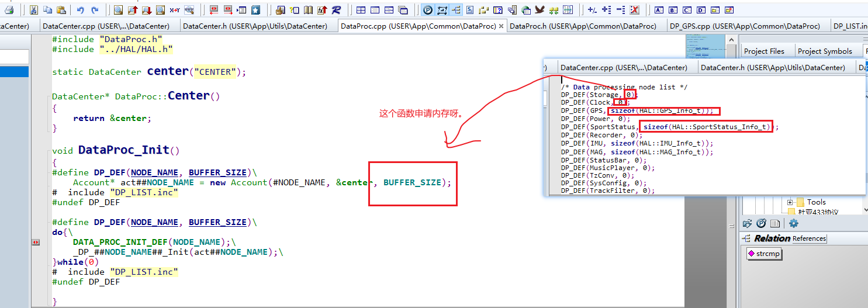Click the References button in Relation panel
The width and height of the screenshot is (868, 308).
coord(809,238)
